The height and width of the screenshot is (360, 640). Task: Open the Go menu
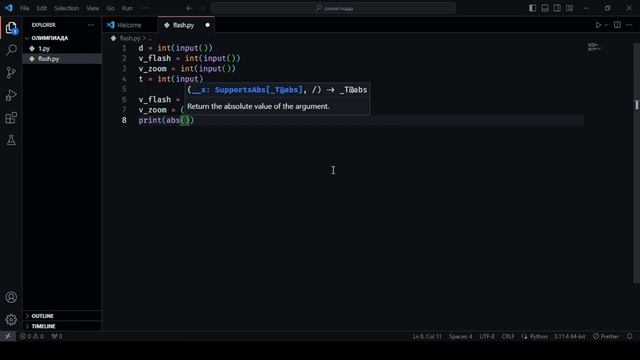click(x=110, y=8)
